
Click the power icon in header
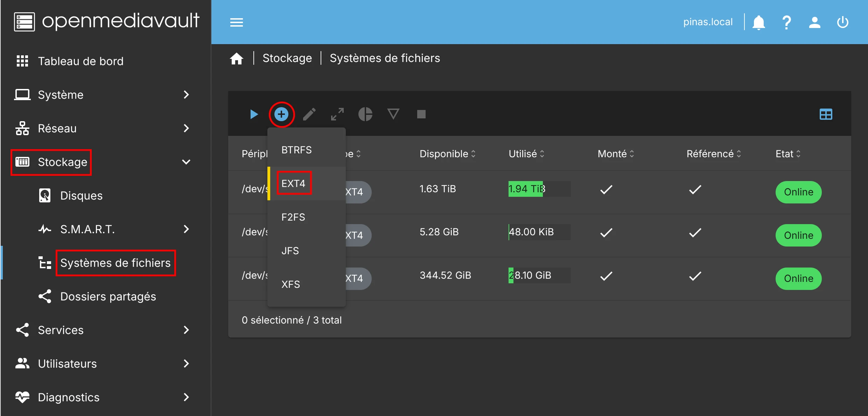click(842, 22)
